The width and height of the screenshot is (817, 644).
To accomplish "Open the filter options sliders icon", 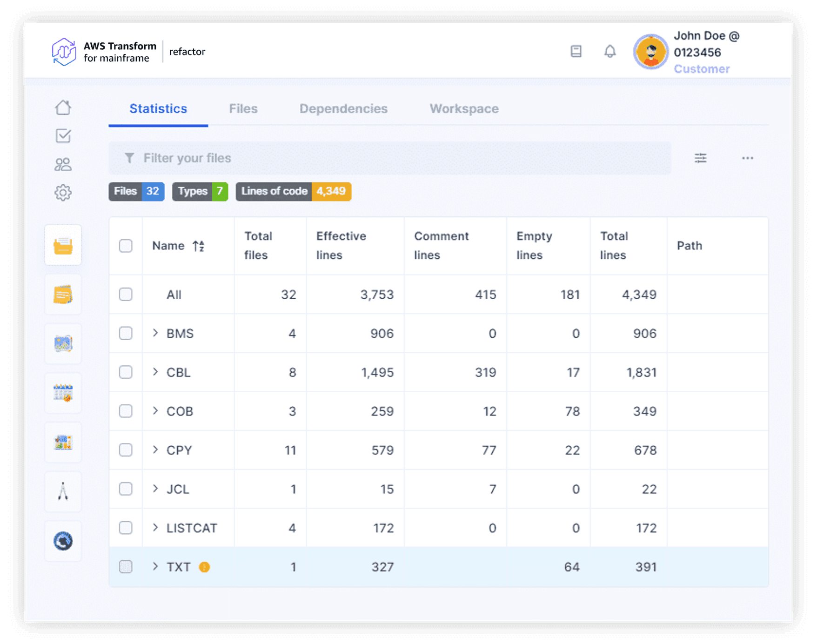I will tap(700, 158).
